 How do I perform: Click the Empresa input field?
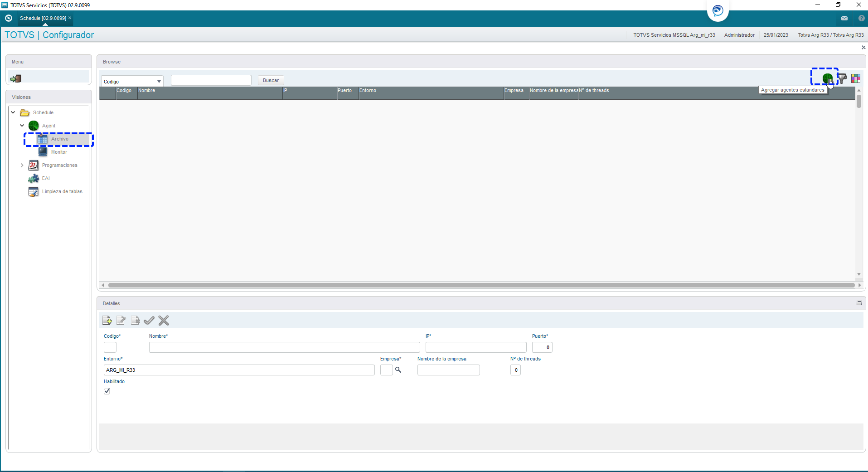[386, 370]
